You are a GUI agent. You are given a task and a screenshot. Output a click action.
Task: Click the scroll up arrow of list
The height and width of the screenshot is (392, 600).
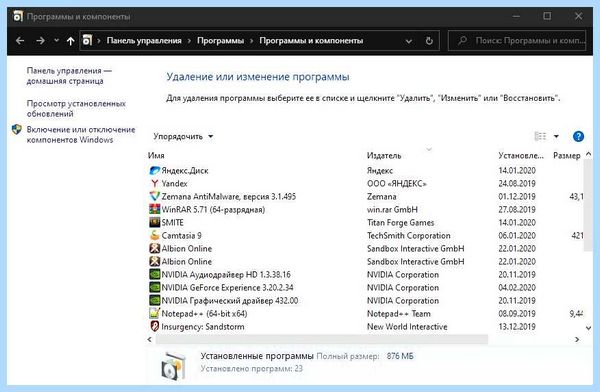588,154
